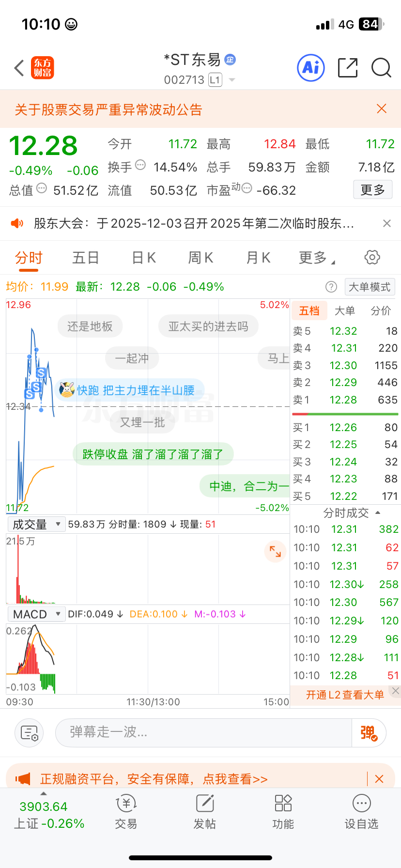This screenshot has height=868, width=401.
Task: Select the 分时 chart tab
Action: (29, 258)
